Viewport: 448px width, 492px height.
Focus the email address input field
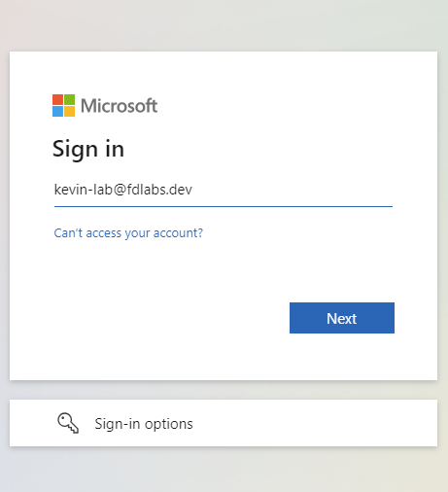(224, 191)
